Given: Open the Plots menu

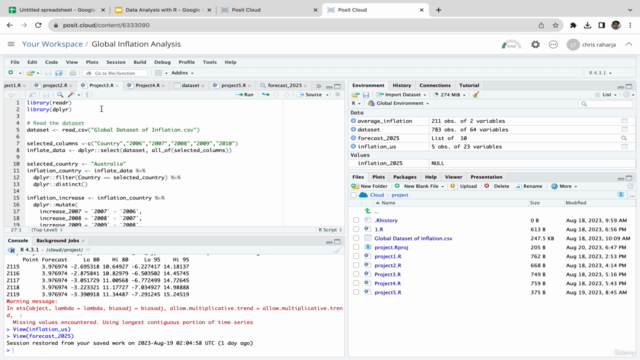Looking at the screenshot, I should [92, 62].
